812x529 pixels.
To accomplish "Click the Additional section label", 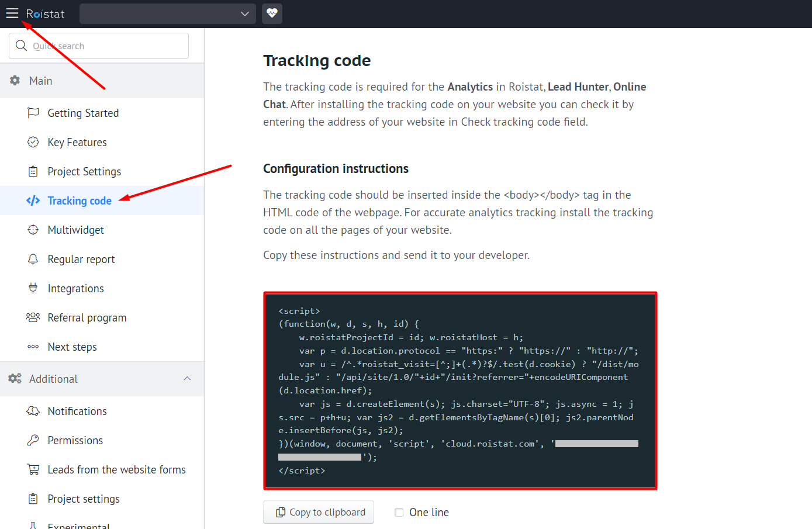I will [53, 379].
